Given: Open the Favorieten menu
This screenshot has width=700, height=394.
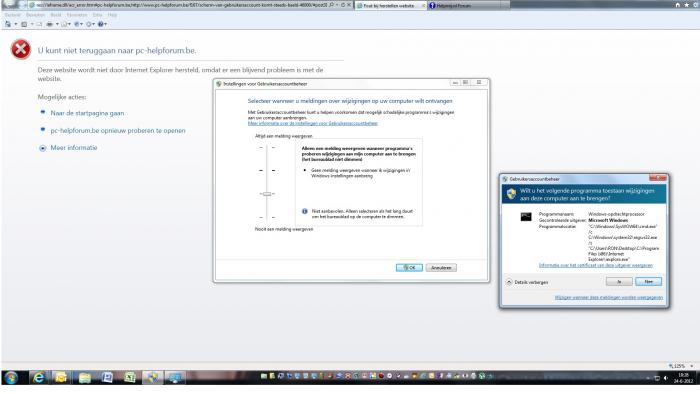Looking at the screenshot, I should 77,15.
